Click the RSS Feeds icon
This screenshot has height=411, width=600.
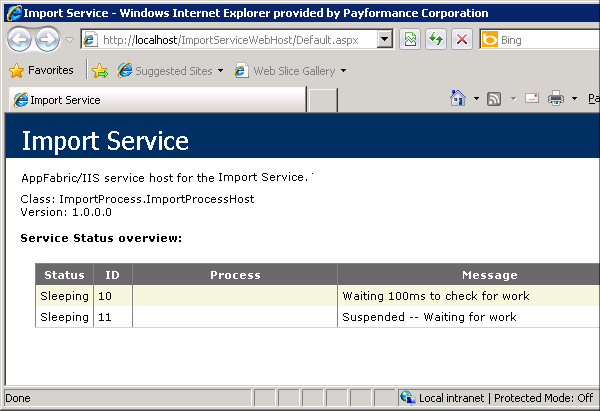[494, 98]
